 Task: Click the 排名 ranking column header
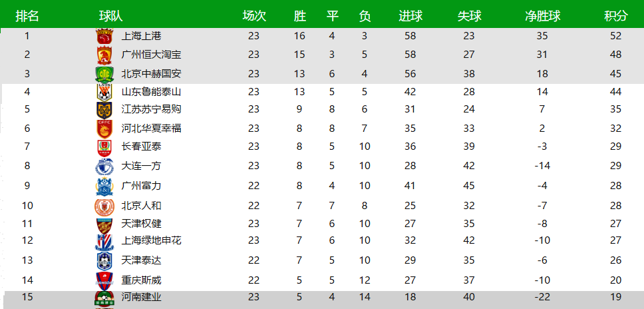27,16
